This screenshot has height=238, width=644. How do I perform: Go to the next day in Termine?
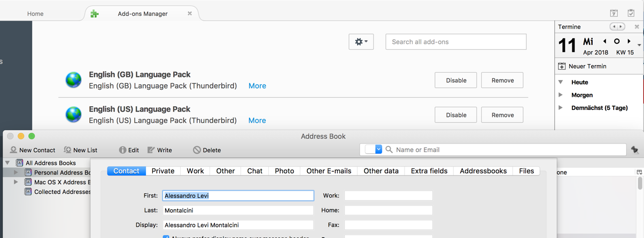pos(629,41)
